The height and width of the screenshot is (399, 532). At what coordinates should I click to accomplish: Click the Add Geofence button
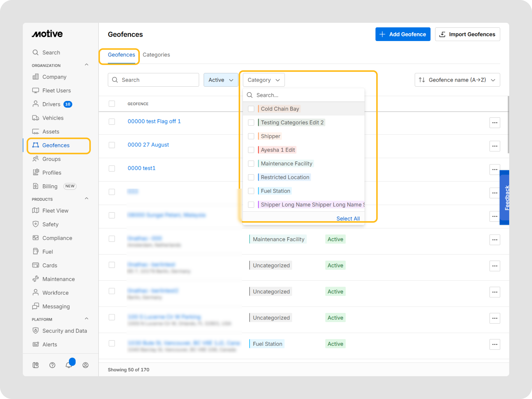(x=403, y=34)
